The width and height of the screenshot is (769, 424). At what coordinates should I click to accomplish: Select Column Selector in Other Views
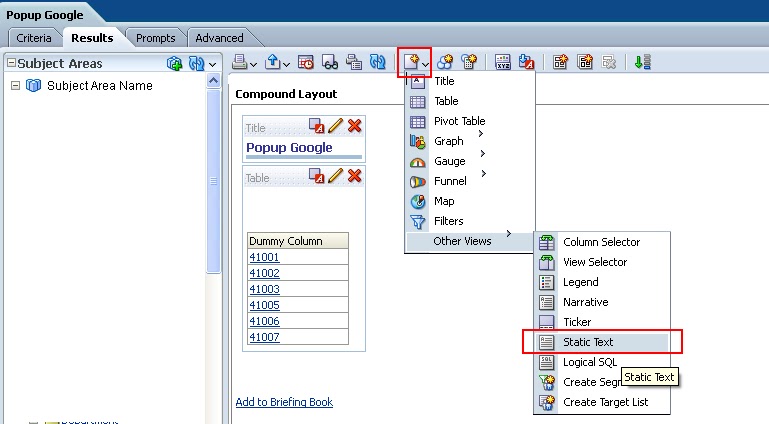click(x=602, y=242)
